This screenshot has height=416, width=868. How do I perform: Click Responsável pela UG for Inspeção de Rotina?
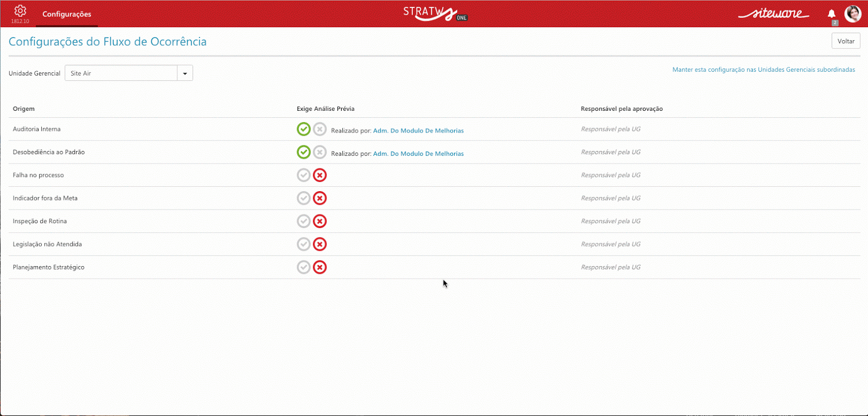click(611, 221)
